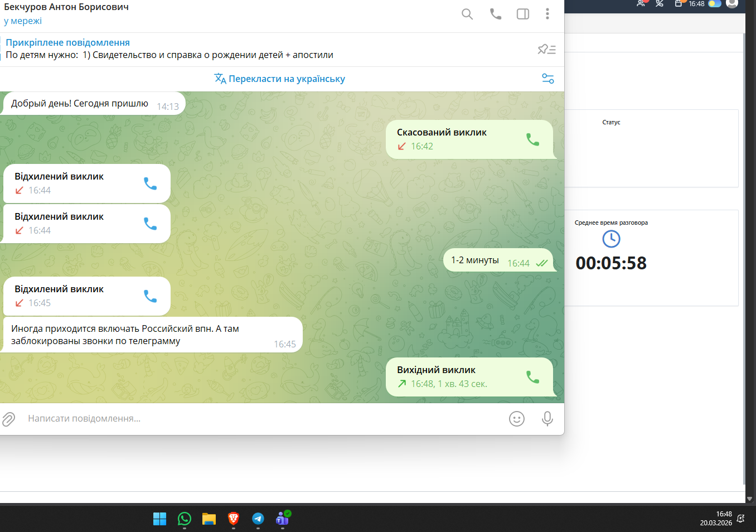Image resolution: width=756 pixels, height=532 pixels.
Task: Open Microsoft Teams from the taskbar
Action: pos(283,519)
